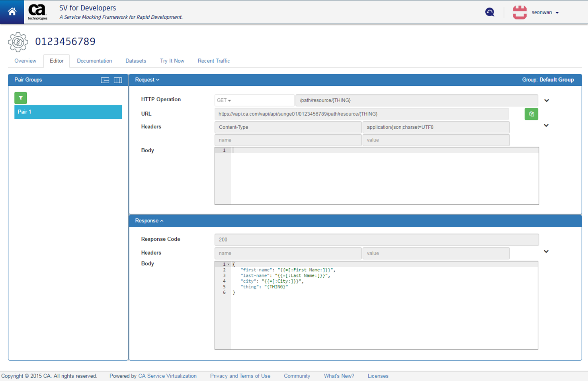Click the URL field
The height and width of the screenshot is (381, 588).
pyautogui.click(x=361, y=114)
